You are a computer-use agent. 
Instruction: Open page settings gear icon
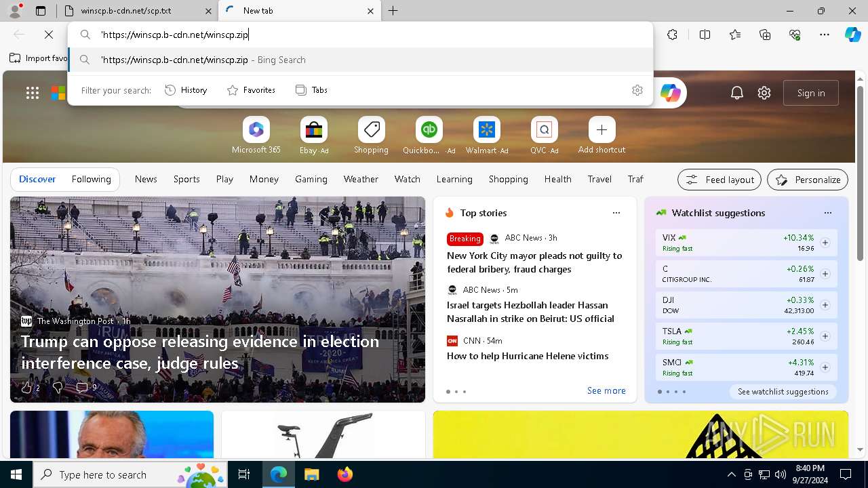764,93
